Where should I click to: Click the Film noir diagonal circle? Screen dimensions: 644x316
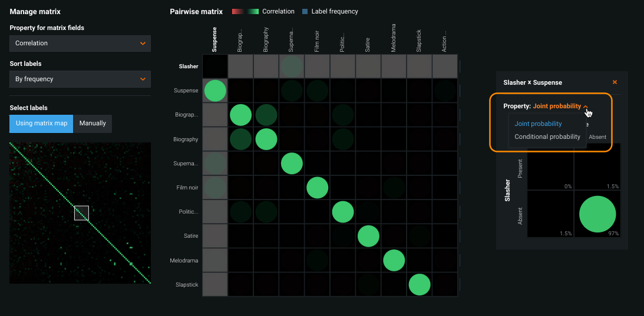(x=318, y=188)
